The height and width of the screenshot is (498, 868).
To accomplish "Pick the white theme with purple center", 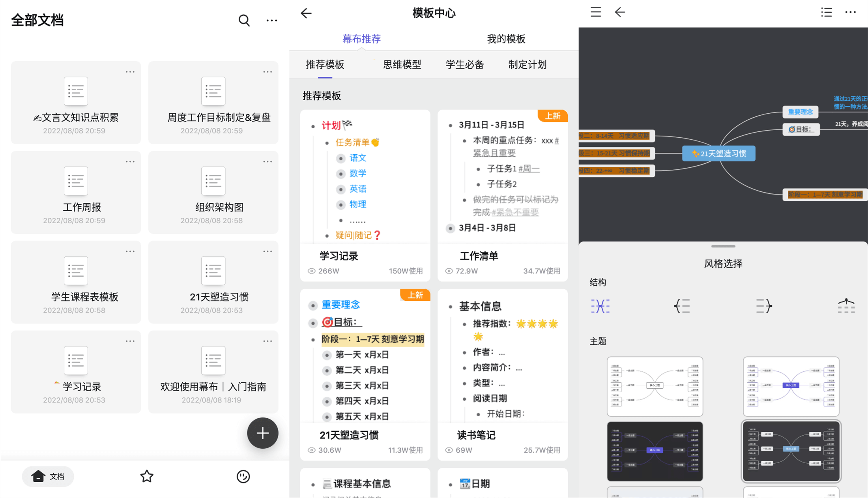I will tap(791, 386).
